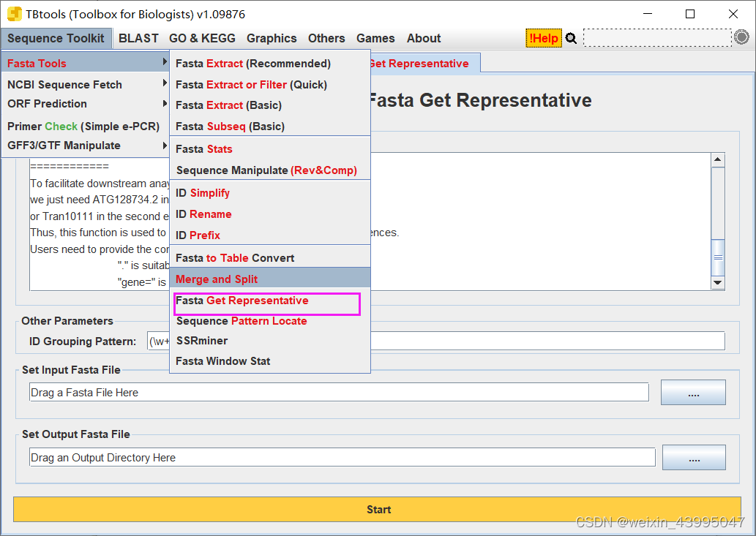Open the BLAST menu
The width and height of the screenshot is (756, 536).
click(x=138, y=39)
